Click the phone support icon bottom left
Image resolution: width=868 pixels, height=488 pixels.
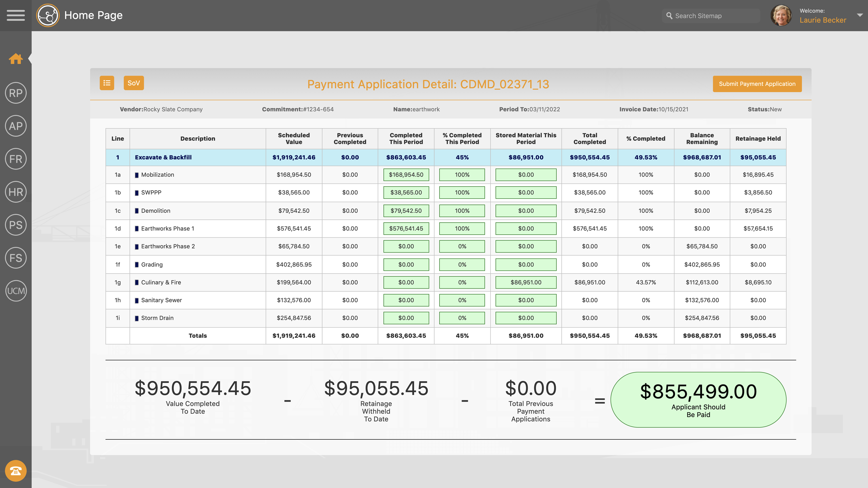(16, 471)
